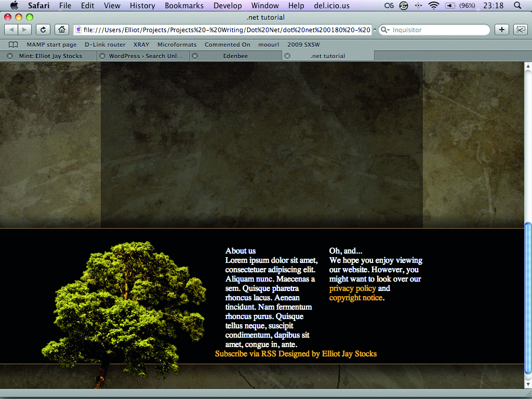The width and height of the screenshot is (532, 399).
Task: Open the View menu
Action: 112,5
